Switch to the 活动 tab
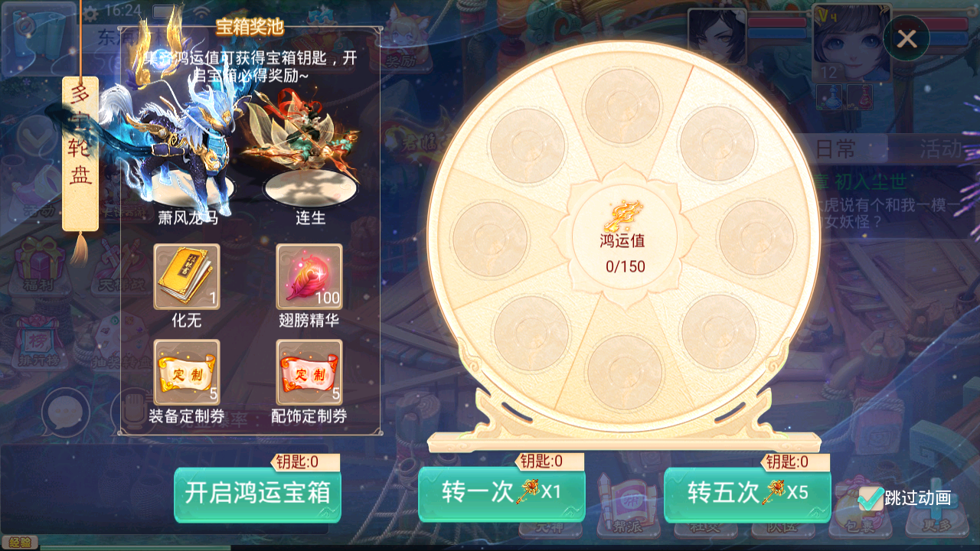 coord(940,149)
